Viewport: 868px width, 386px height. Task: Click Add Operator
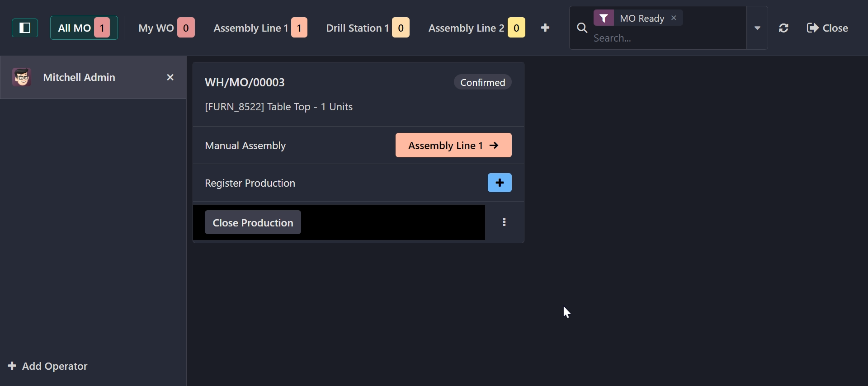[x=48, y=366]
